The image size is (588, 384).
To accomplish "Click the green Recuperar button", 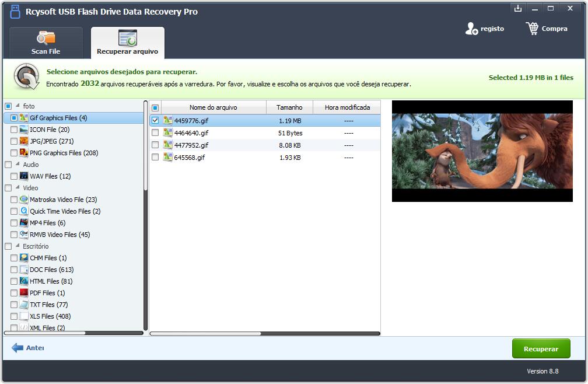I will click(x=541, y=349).
